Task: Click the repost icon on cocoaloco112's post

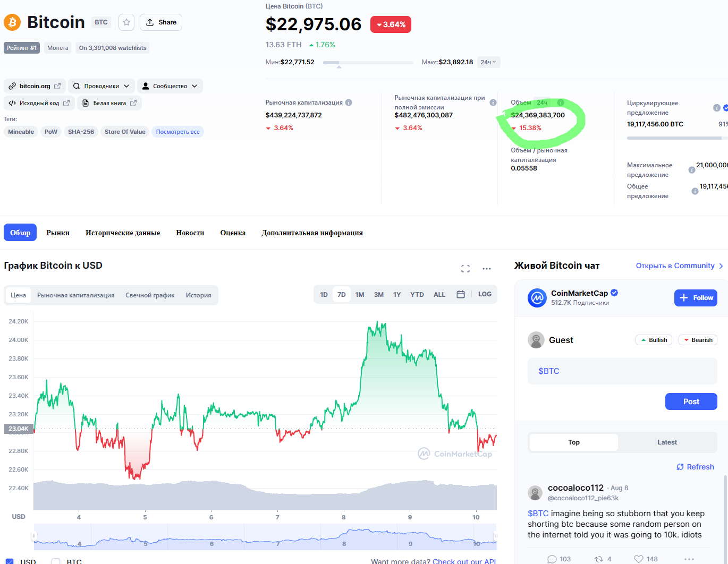Action: (x=599, y=559)
